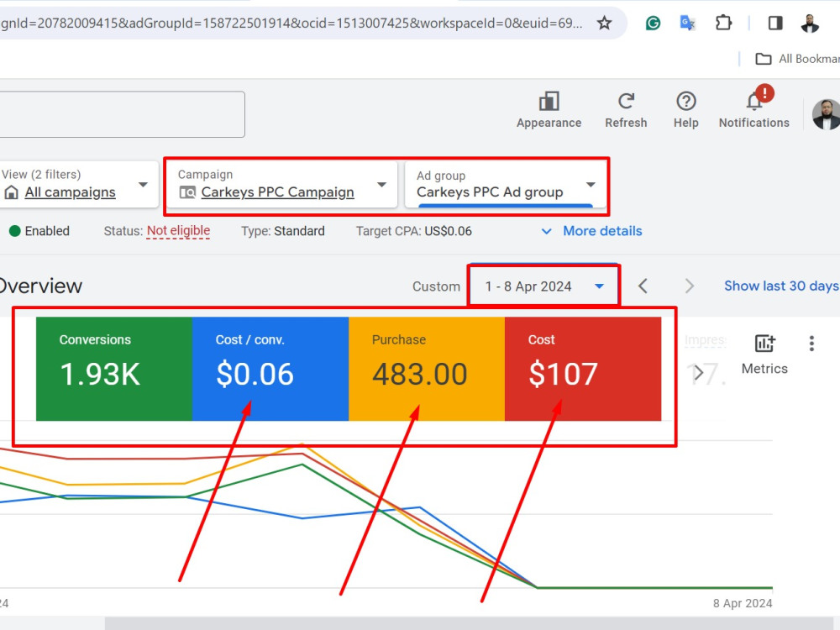Open the browser extensions puzzle icon
The image size is (840, 630).
point(723,23)
